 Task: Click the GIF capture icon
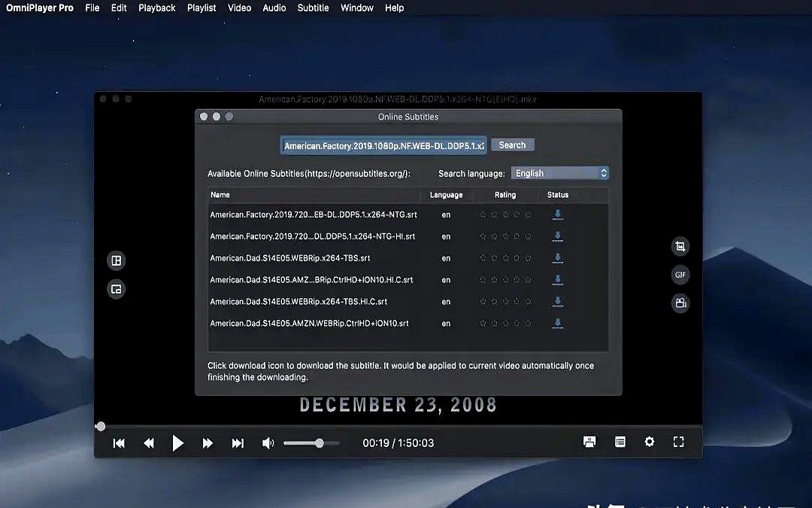tap(680, 275)
